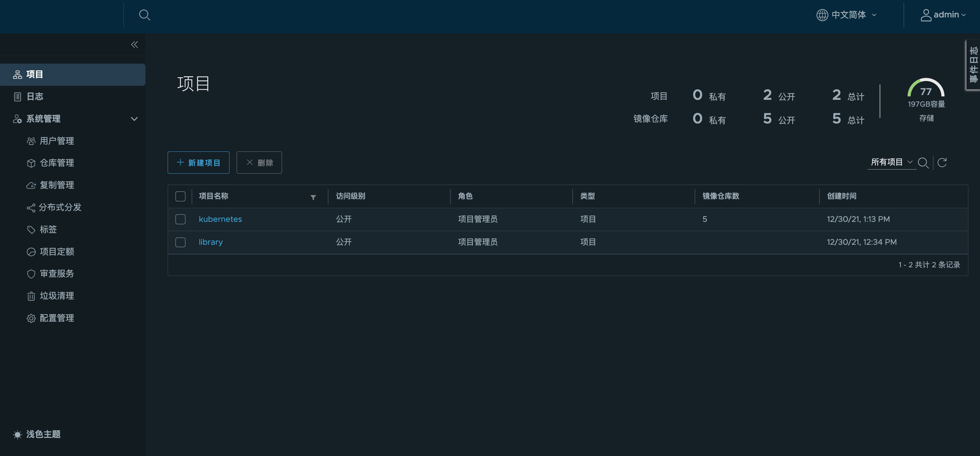Select all projects header checkbox

tap(180, 196)
